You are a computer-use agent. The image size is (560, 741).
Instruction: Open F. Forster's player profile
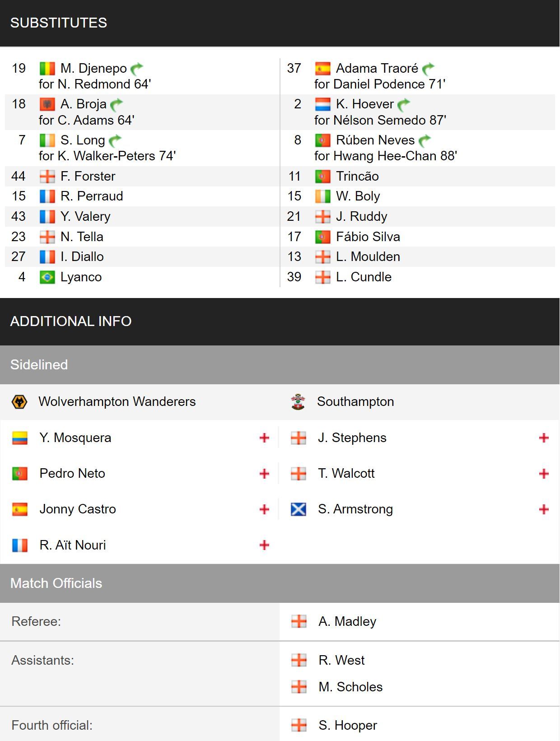[88, 176]
